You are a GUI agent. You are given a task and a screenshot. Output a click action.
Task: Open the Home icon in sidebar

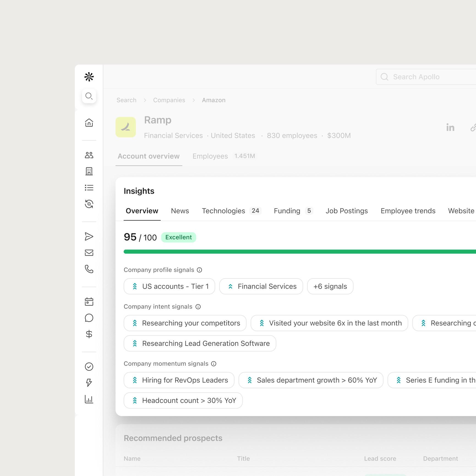89,123
